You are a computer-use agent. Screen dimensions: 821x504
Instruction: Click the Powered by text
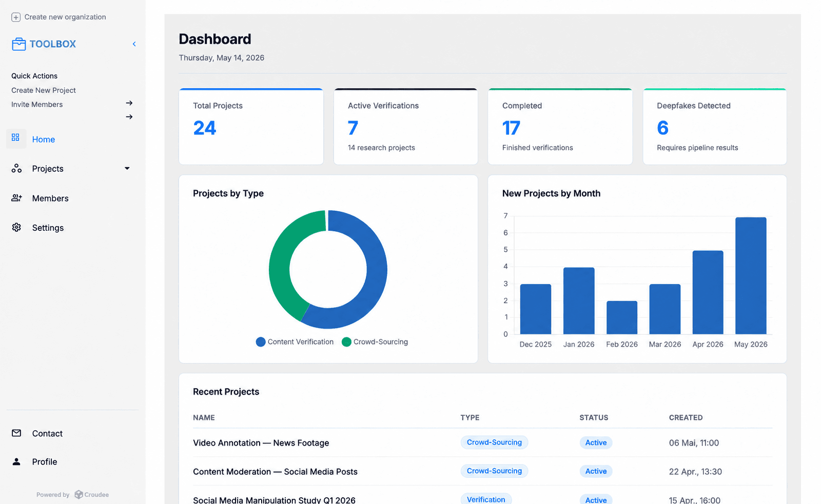pyautogui.click(x=53, y=495)
